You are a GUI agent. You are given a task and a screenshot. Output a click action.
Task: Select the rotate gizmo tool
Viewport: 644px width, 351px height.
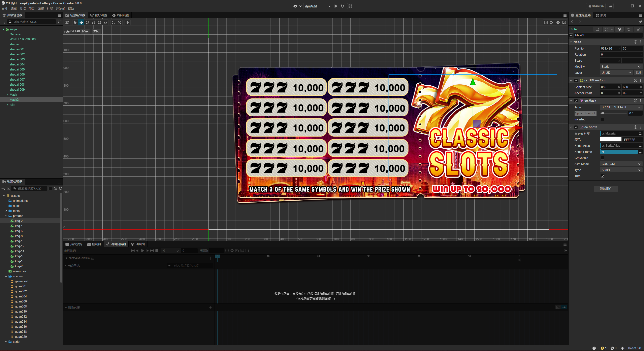pyautogui.click(x=87, y=23)
